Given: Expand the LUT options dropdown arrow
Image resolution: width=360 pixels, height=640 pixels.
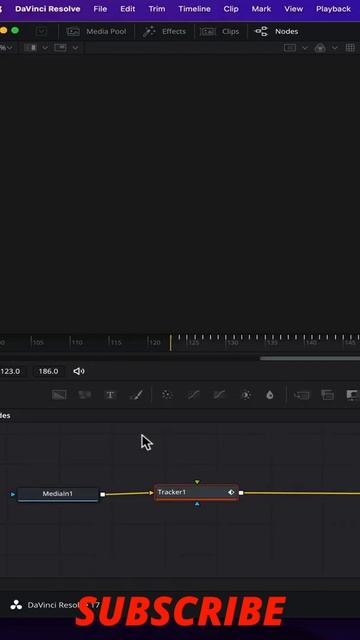Looking at the screenshot, I should (335, 48).
